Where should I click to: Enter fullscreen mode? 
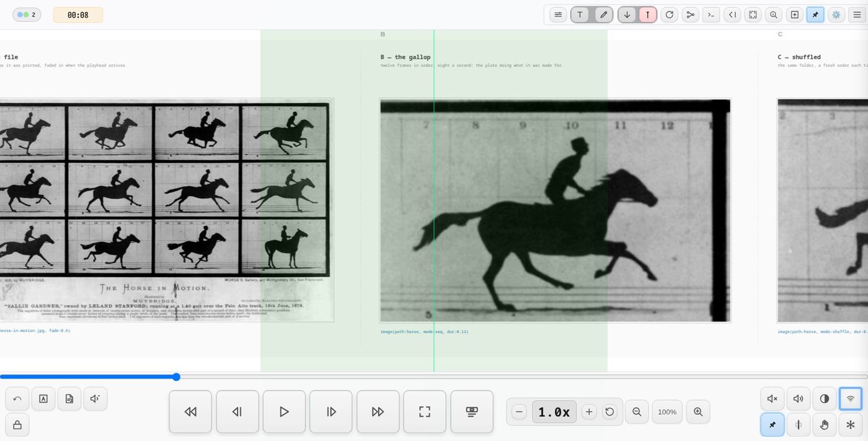[425, 412]
